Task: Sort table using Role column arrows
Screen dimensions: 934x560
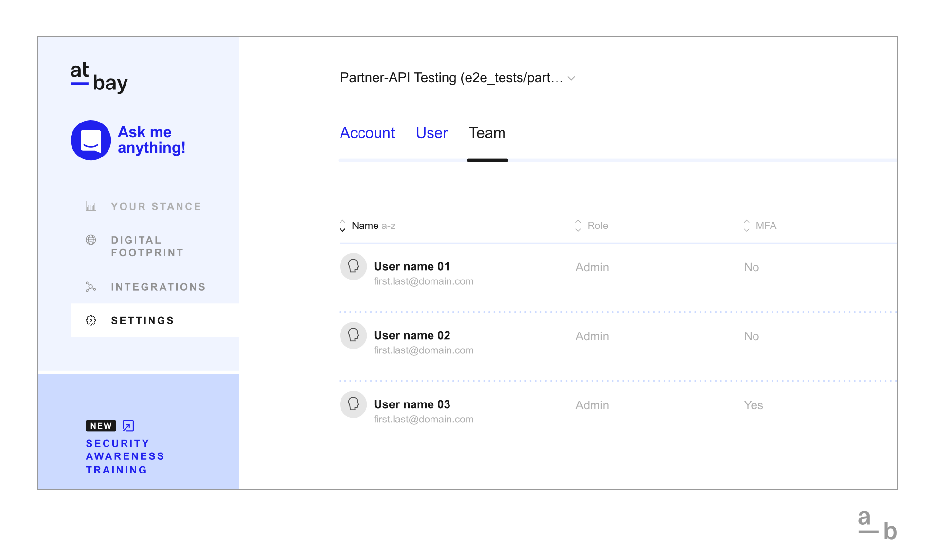Action: pos(578,226)
